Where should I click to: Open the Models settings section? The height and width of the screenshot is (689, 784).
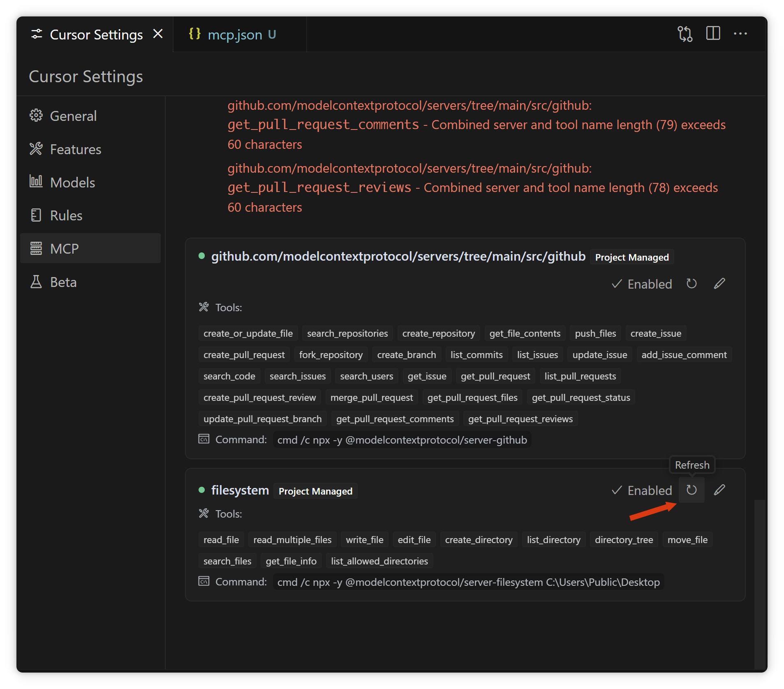coord(72,183)
